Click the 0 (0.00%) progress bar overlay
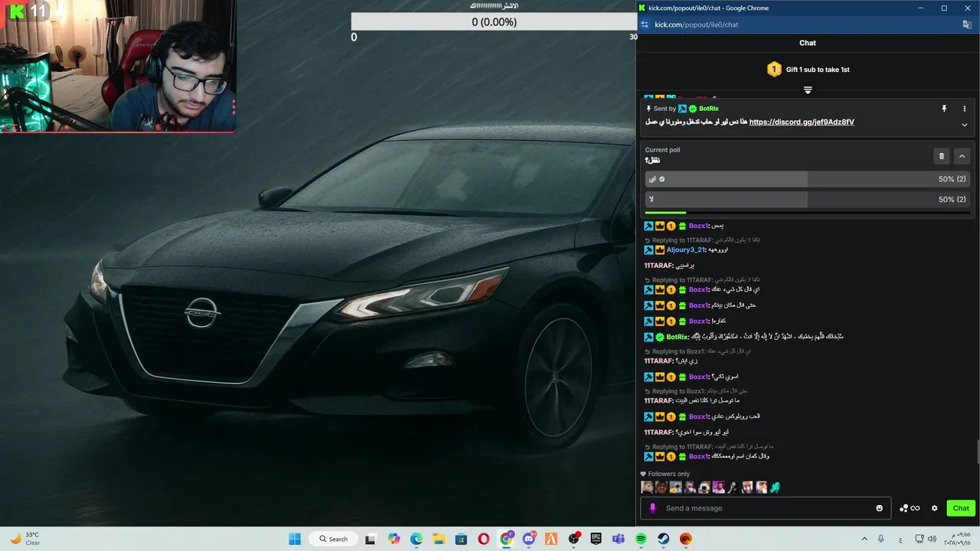The image size is (980, 551). (494, 22)
